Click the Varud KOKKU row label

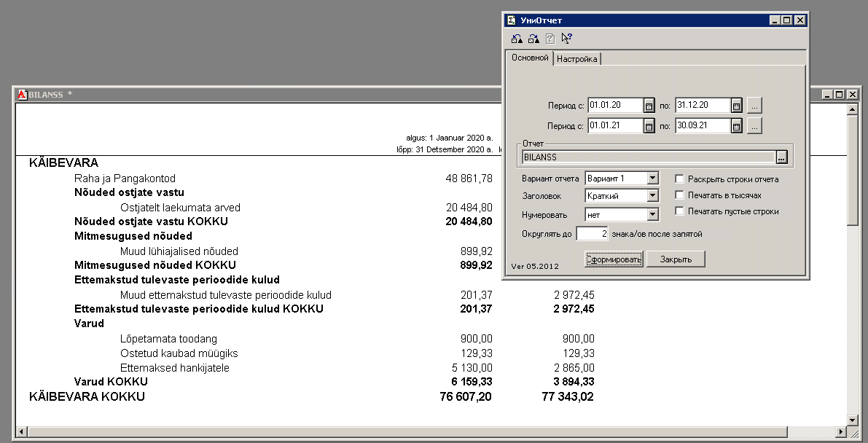112,382
